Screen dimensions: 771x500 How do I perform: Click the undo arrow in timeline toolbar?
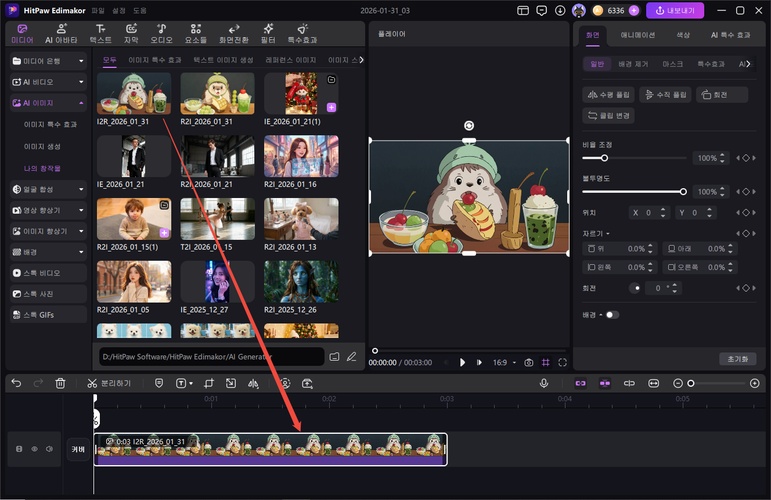[x=16, y=383]
